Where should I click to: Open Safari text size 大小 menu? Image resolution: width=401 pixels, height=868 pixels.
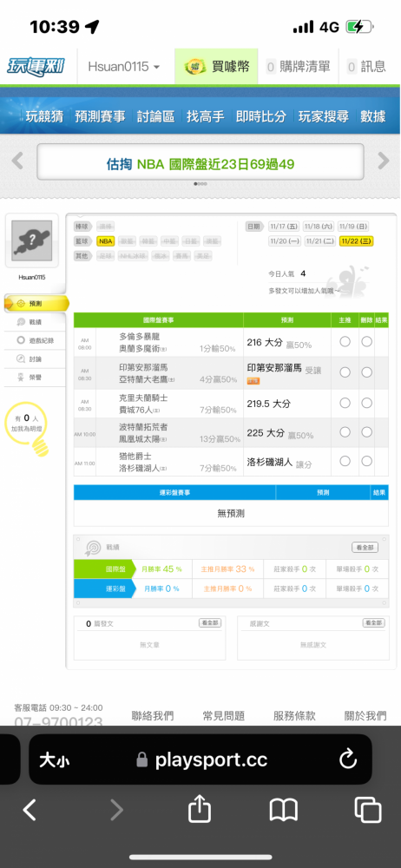pyautogui.click(x=55, y=760)
